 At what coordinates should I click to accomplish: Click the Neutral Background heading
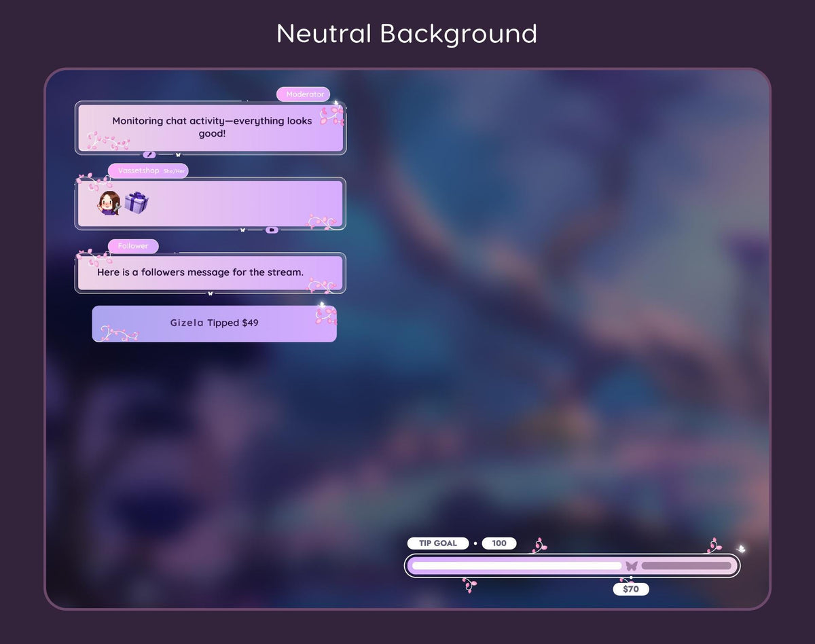[407, 33]
